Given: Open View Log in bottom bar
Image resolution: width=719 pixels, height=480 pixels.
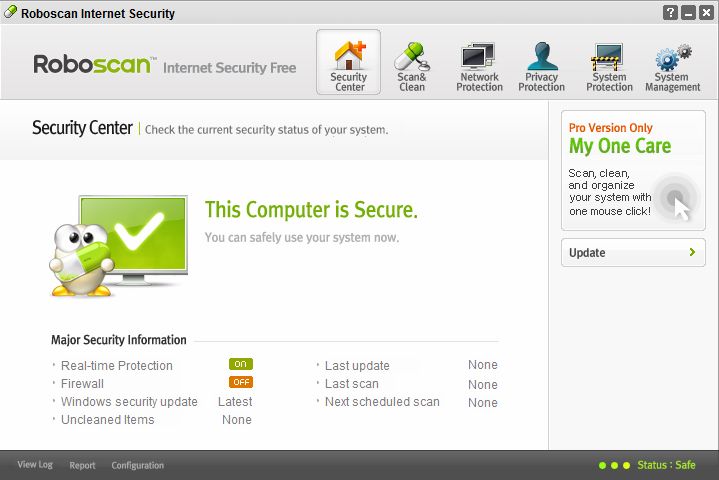Looking at the screenshot, I should pos(35,464).
